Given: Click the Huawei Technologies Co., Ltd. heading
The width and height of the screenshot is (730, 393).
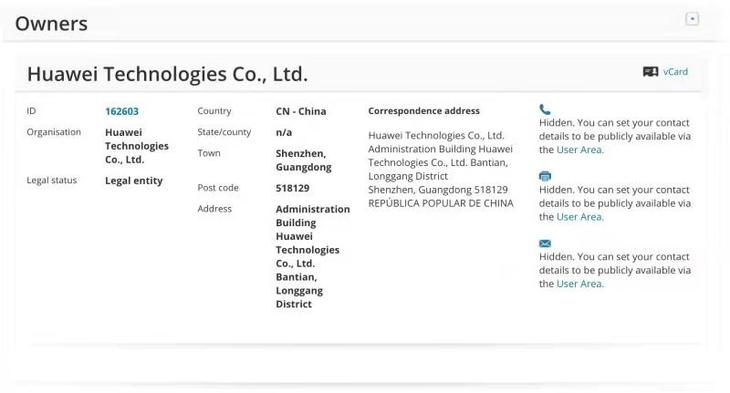Looking at the screenshot, I should (x=168, y=74).
